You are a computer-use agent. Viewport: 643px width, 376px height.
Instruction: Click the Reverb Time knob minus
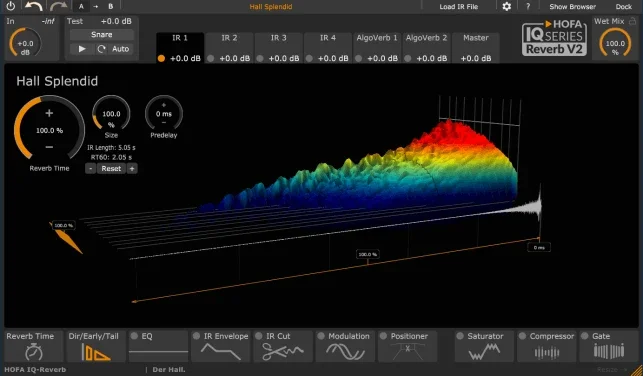click(49, 147)
